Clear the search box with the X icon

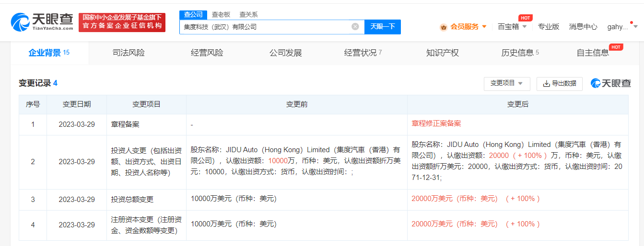click(x=355, y=27)
